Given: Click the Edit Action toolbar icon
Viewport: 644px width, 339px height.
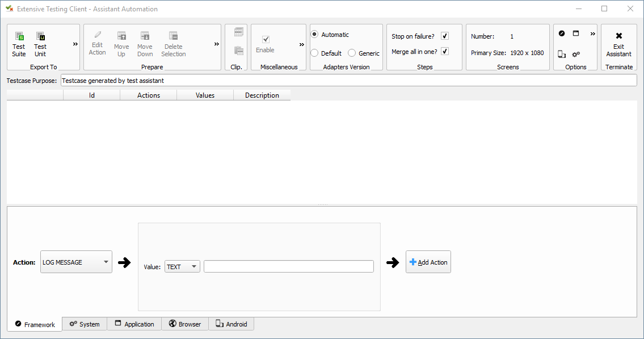Looking at the screenshot, I should click(98, 43).
